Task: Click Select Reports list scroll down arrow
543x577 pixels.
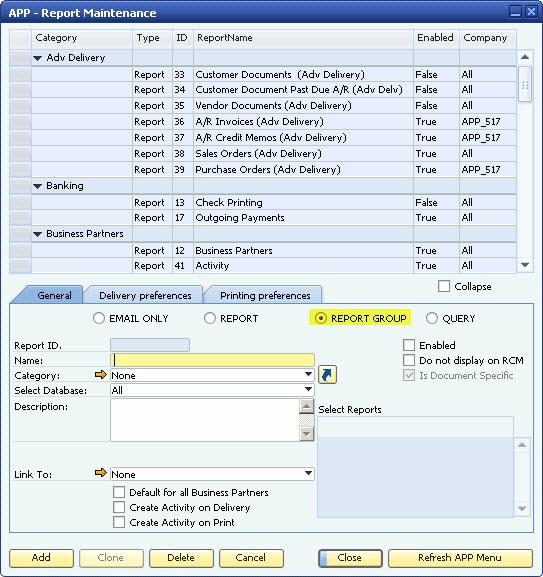Action: pyautogui.click(x=522, y=509)
